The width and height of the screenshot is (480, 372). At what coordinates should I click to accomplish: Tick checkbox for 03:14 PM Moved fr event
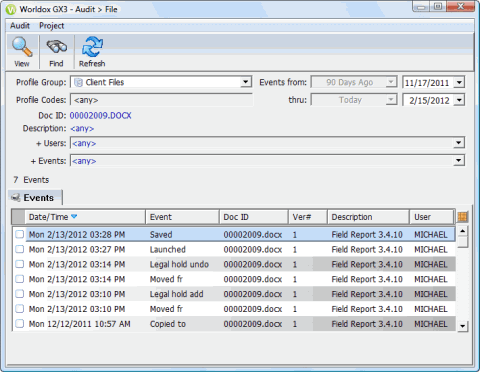pyautogui.click(x=20, y=279)
